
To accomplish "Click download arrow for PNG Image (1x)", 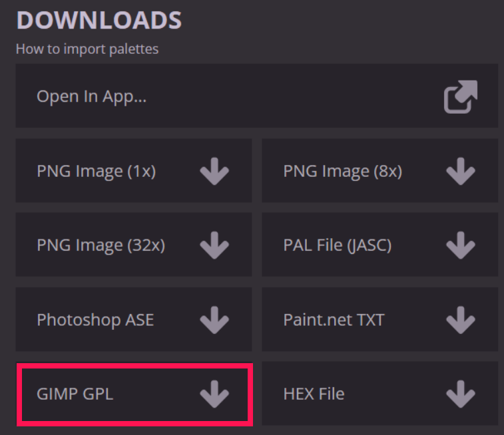I will pos(214,171).
